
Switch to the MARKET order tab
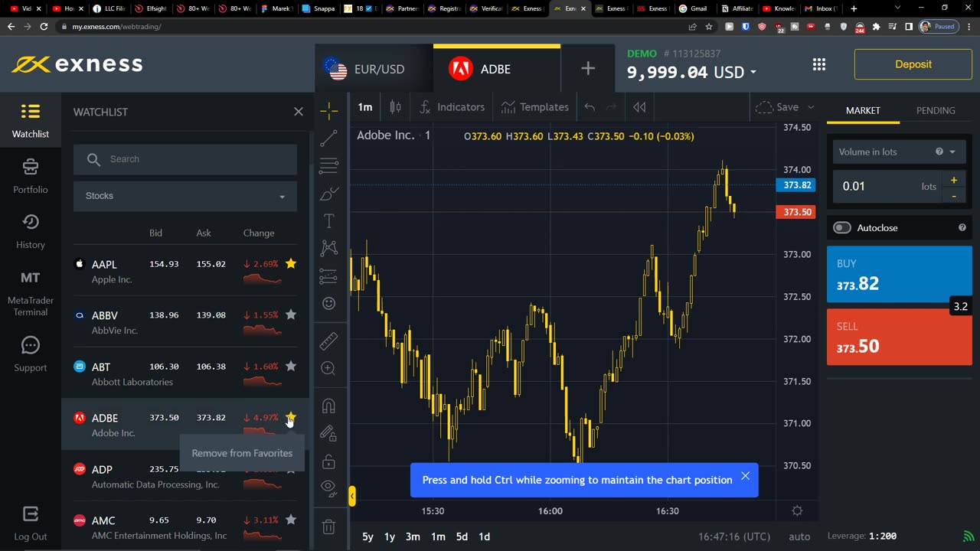click(x=863, y=110)
